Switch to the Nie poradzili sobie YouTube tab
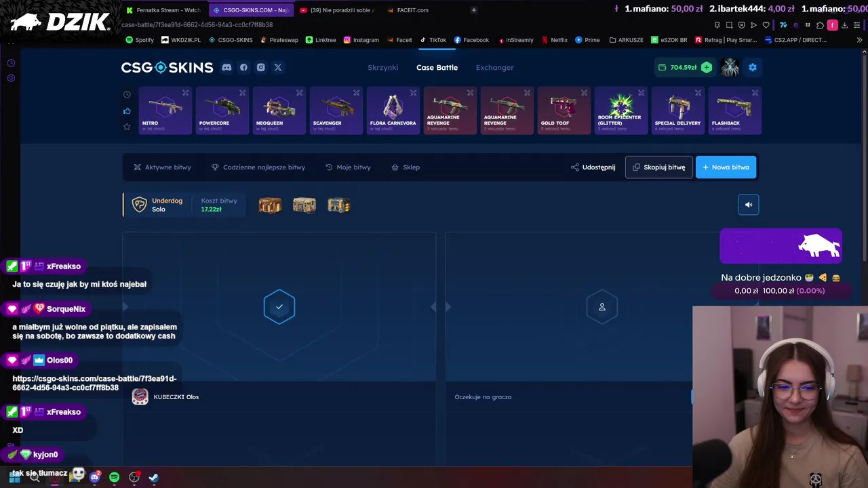This screenshot has width=868, height=488. [337, 10]
